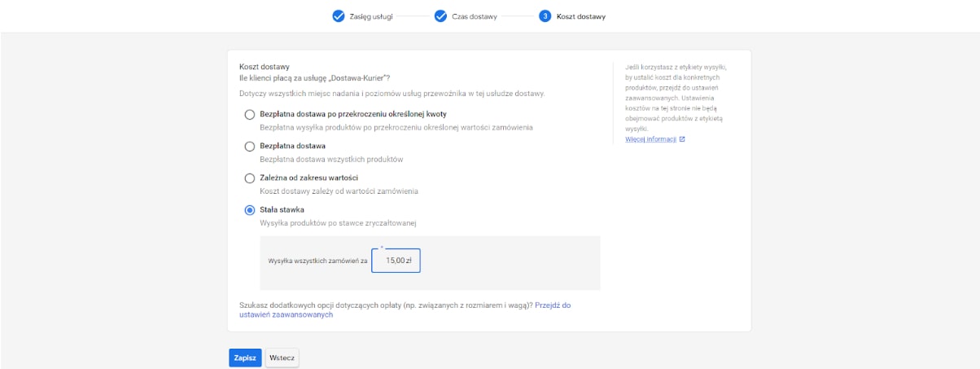Click the 'Wysyłka wszystkich zamówień za' field label
Viewport: 980px width, 369px height.
pos(317,261)
